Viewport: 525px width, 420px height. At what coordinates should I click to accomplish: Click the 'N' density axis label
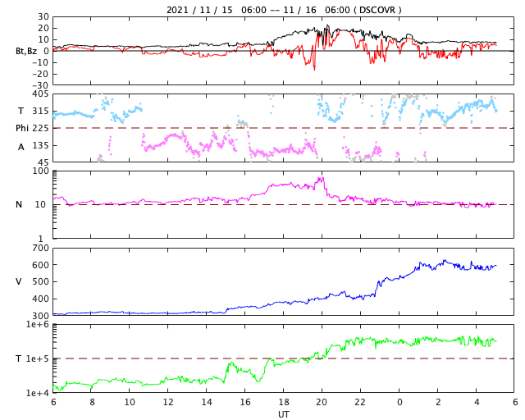pyautogui.click(x=19, y=204)
